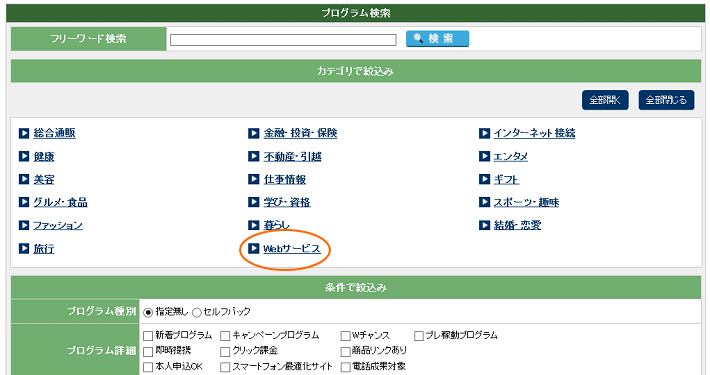
Task: Open the 健康 category link
Action: (x=44, y=156)
